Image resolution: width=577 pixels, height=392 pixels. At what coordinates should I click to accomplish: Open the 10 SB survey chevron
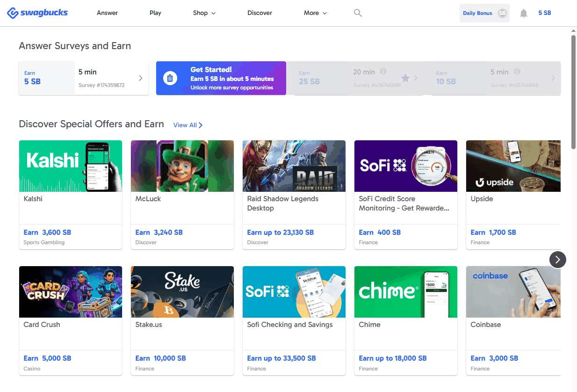point(553,79)
